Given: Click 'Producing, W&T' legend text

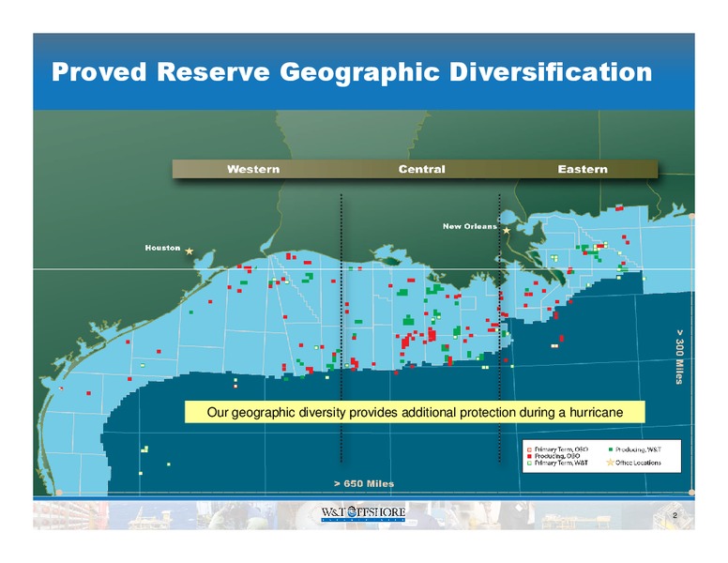Looking at the screenshot, I should 638,449.
